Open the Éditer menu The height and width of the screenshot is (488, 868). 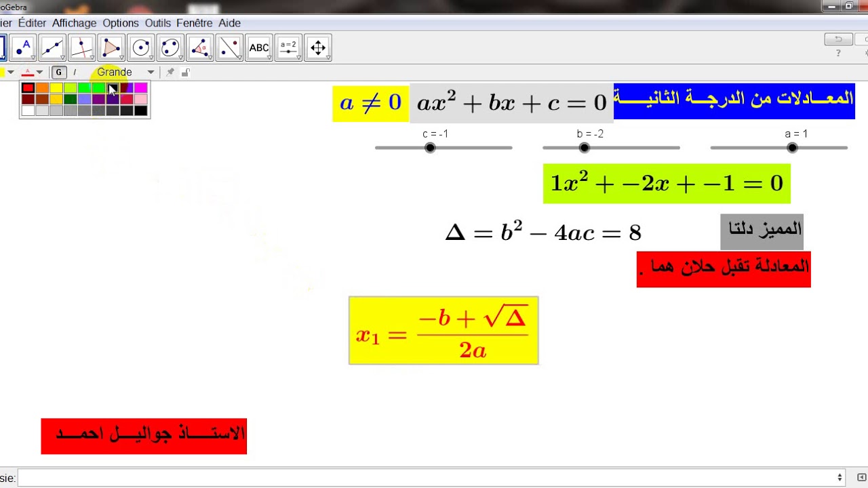click(x=32, y=23)
